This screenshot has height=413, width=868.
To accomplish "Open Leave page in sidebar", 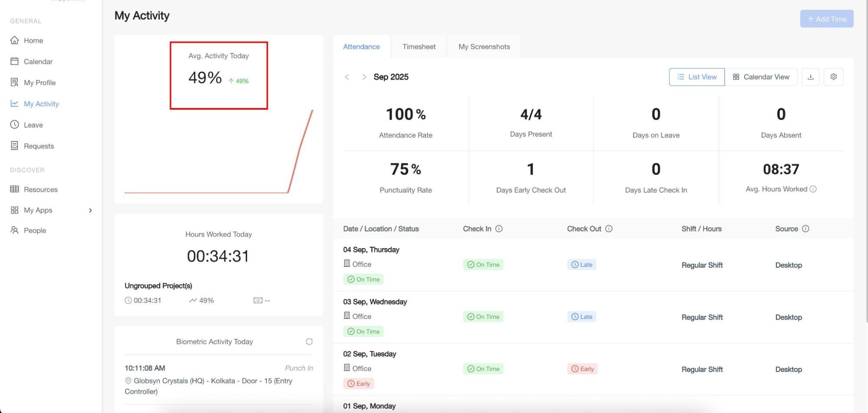I will [x=33, y=125].
